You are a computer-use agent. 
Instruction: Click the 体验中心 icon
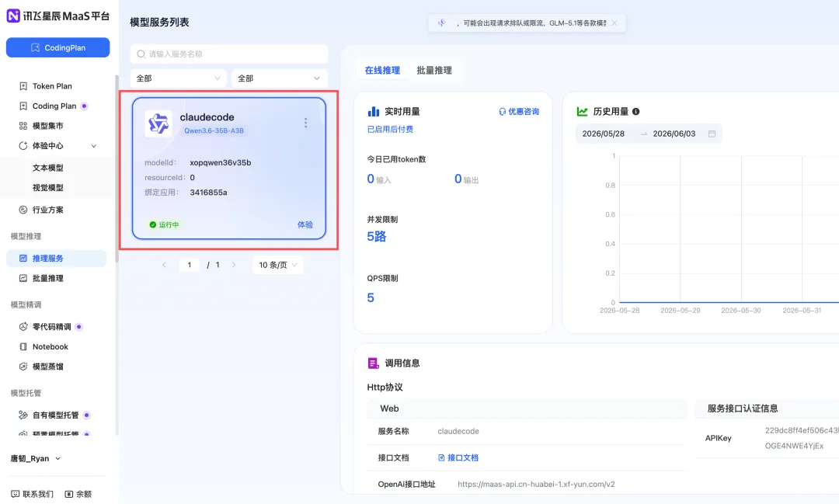[23, 145]
